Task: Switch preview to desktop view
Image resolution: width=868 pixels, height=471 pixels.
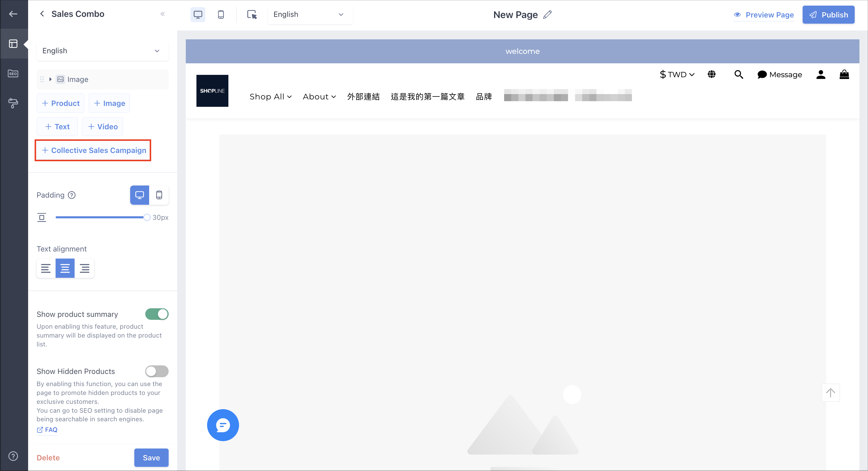Action: coord(198,14)
